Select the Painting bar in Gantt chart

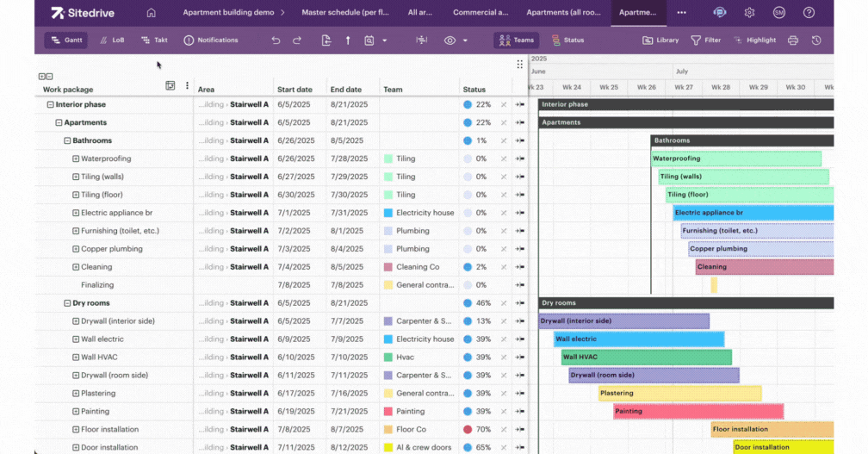click(697, 411)
